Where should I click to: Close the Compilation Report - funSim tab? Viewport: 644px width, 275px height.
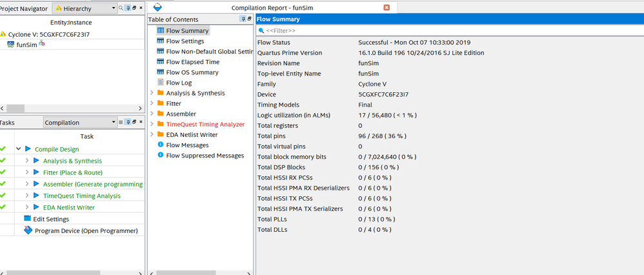(387, 7)
